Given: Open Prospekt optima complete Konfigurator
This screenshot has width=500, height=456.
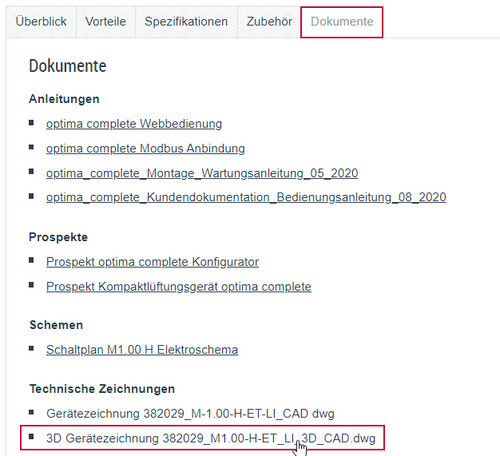Looking at the screenshot, I should coord(152,262).
